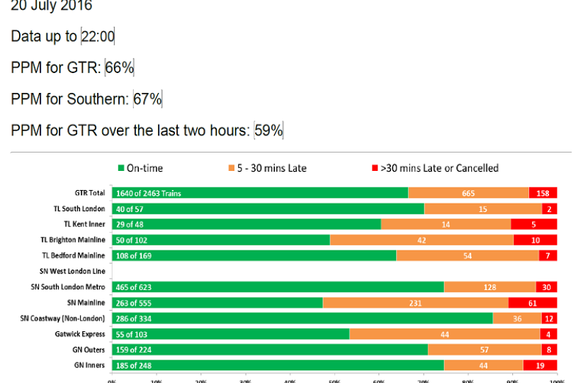The height and width of the screenshot is (383, 588).
Task: Click the green On-time legend square
Action: [x=120, y=169]
